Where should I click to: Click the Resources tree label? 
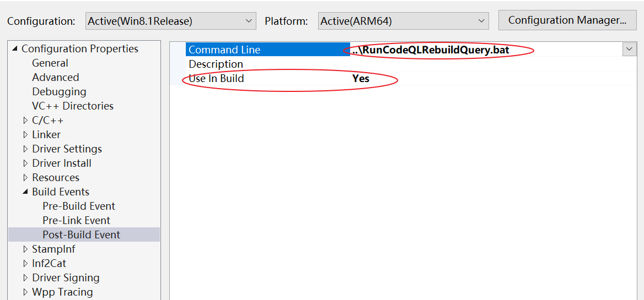(x=56, y=178)
